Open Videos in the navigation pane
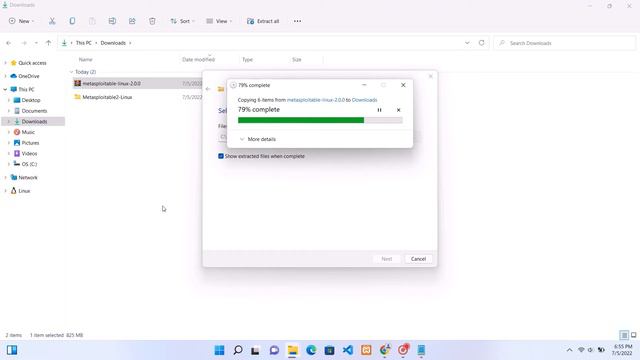 [x=29, y=153]
